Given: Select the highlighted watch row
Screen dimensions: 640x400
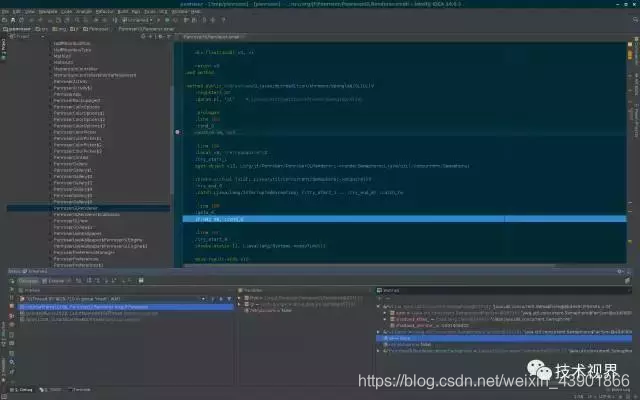Looking at the screenshot, I should click(504, 338).
